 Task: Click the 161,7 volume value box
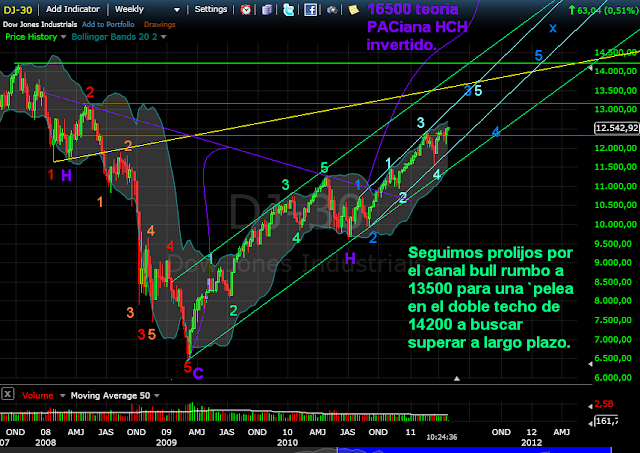606,421
